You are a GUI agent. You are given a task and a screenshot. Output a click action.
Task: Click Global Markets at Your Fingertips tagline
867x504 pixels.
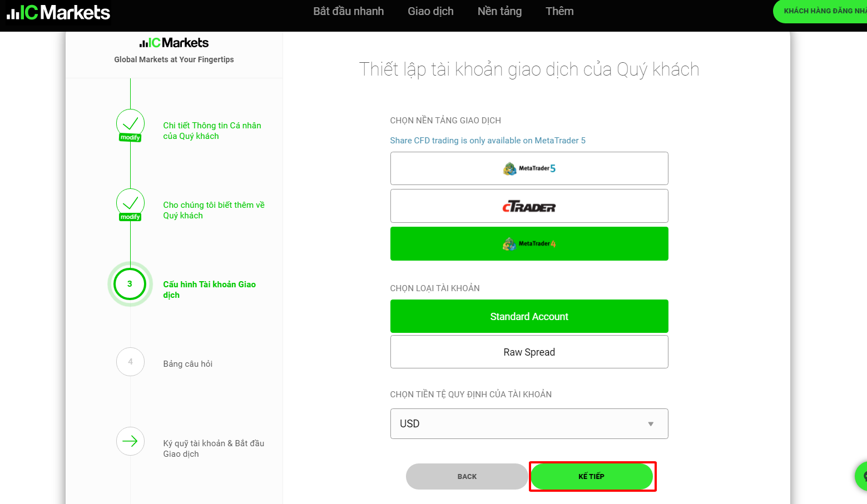tap(174, 59)
